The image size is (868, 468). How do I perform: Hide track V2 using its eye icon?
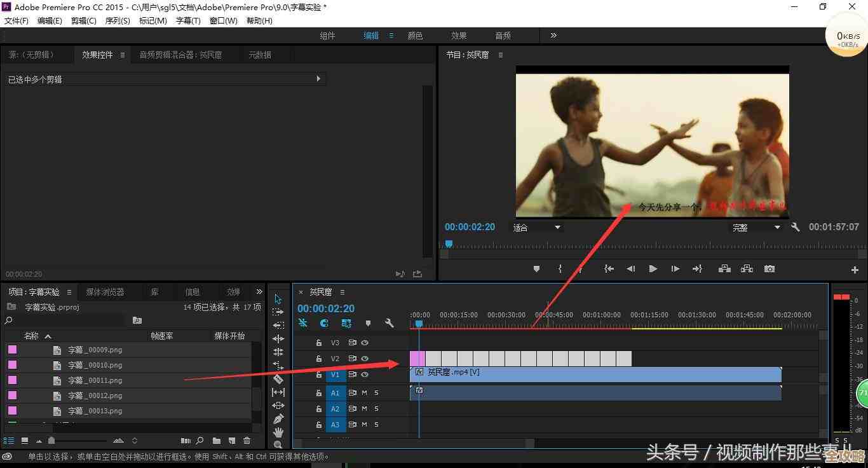click(365, 359)
